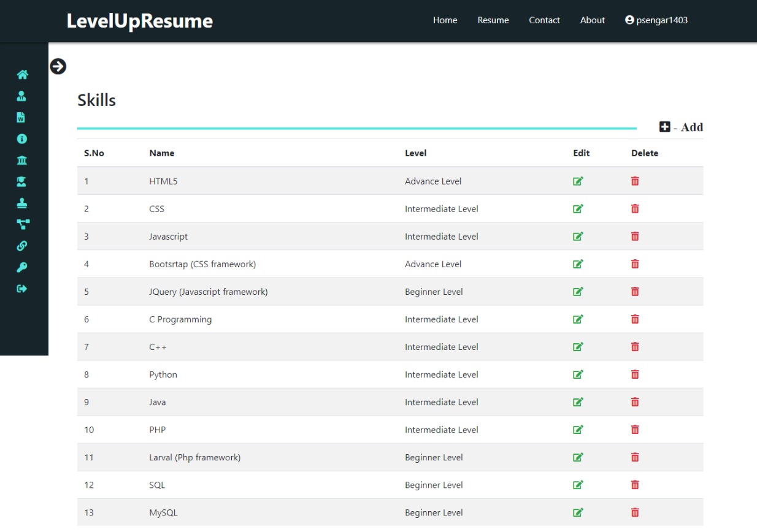Select the HTML5 name cell

tap(163, 181)
